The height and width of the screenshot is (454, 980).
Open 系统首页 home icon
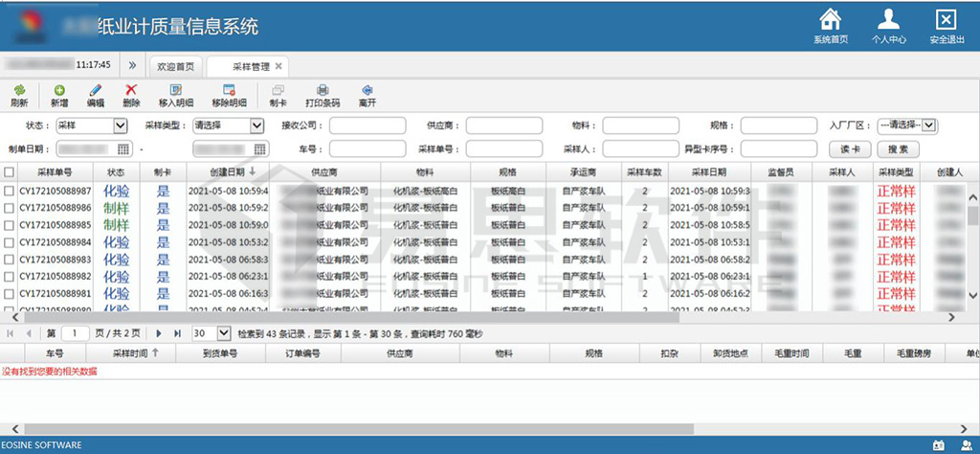click(831, 19)
